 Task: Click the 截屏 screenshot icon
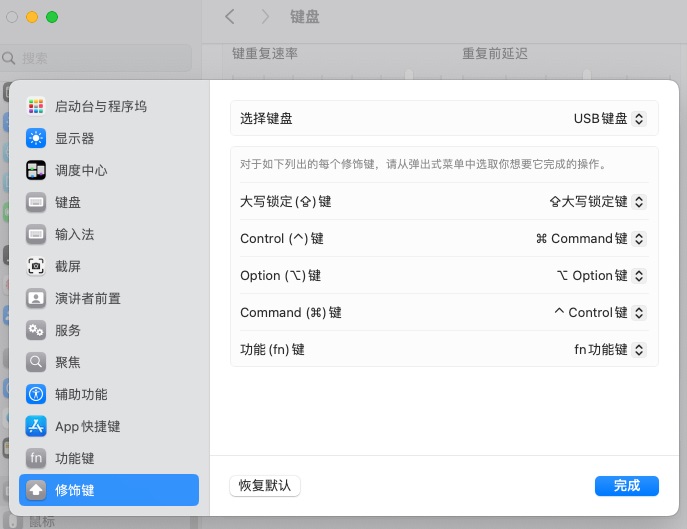pyautogui.click(x=36, y=266)
